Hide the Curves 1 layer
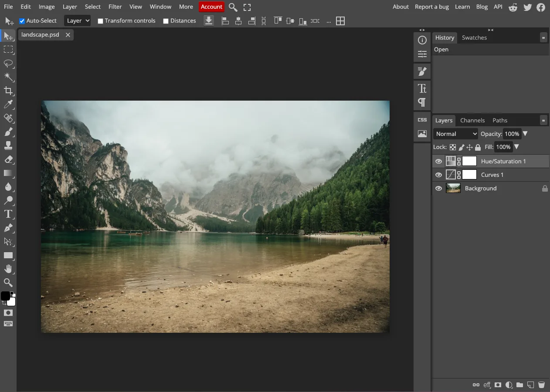550x392 pixels. tap(438, 175)
